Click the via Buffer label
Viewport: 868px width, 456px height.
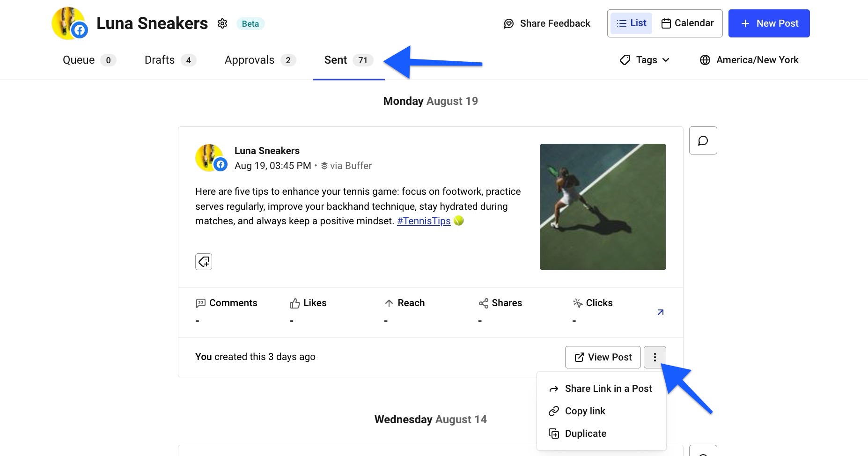(x=346, y=166)
